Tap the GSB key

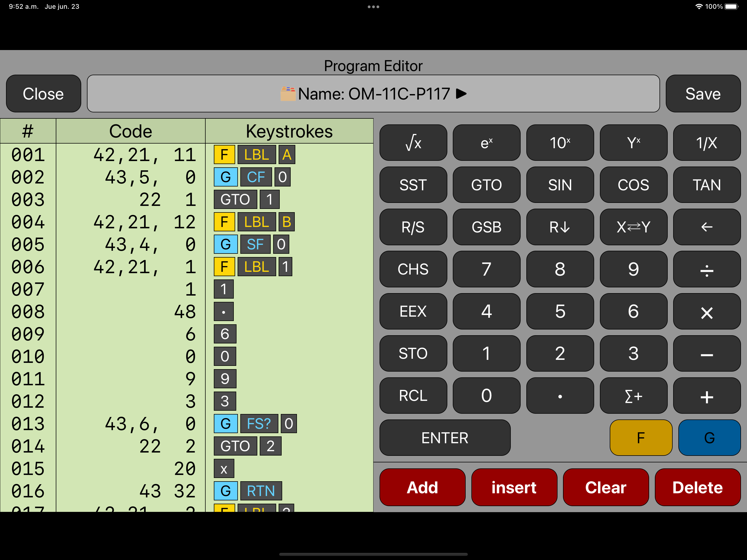point(486,227)
